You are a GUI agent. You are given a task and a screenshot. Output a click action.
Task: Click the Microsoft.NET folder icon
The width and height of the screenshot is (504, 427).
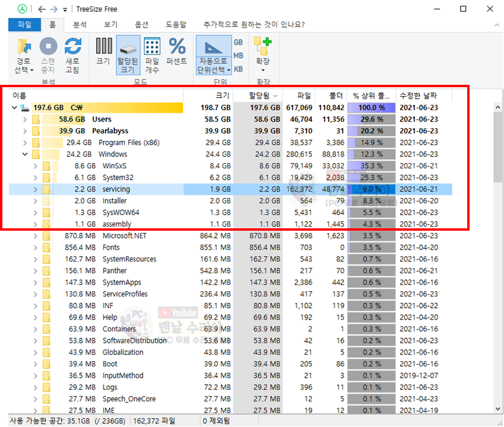[47, 236]
